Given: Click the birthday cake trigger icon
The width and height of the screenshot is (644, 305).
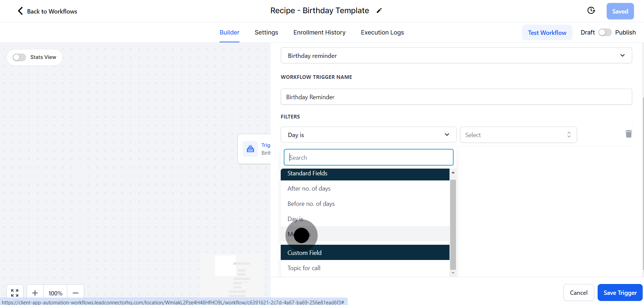Looking at the screenshot, I should pos(250,149).
